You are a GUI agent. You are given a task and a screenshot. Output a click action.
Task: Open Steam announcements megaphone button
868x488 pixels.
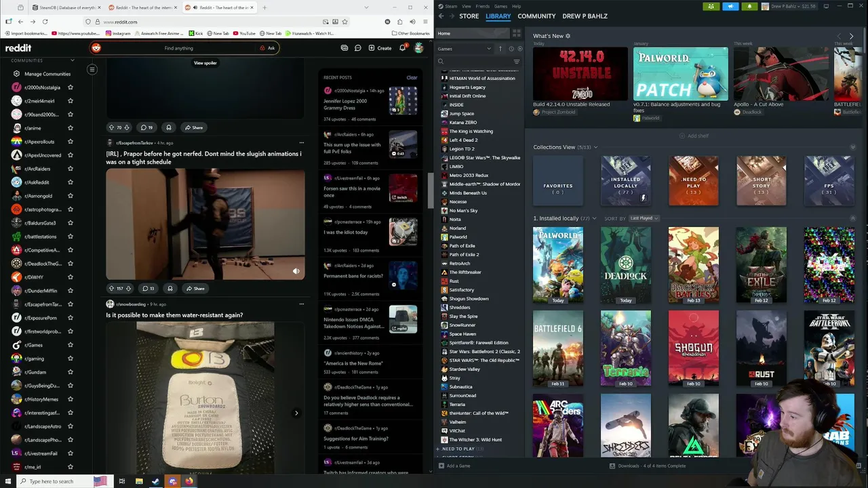(x=730, y=6)
